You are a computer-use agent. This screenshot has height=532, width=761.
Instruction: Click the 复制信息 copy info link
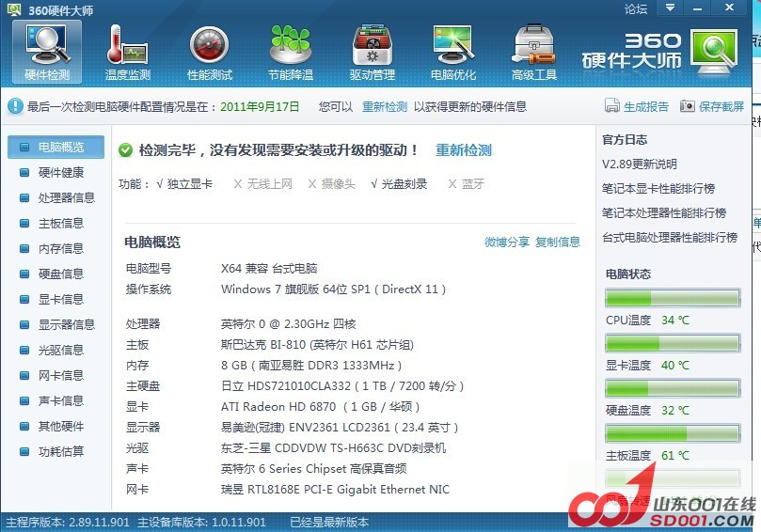[x=558, y=243]
